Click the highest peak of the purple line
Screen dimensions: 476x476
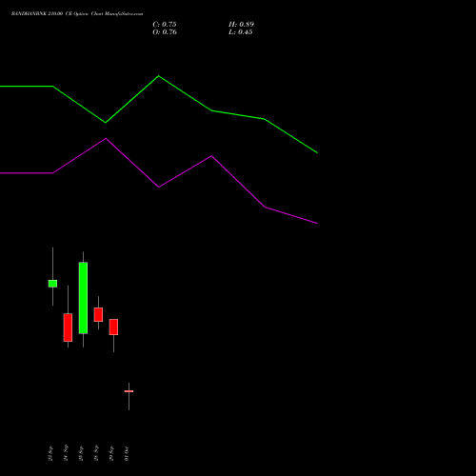coord(106,138)
